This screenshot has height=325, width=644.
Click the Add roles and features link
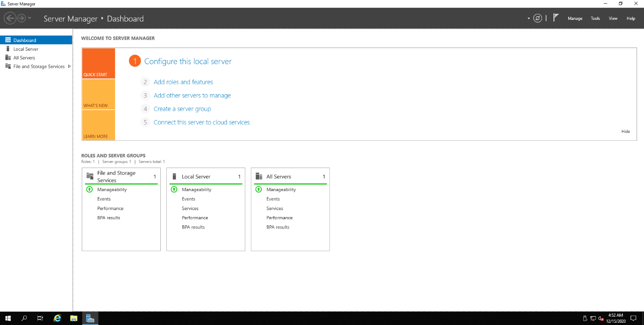(183, 82)
